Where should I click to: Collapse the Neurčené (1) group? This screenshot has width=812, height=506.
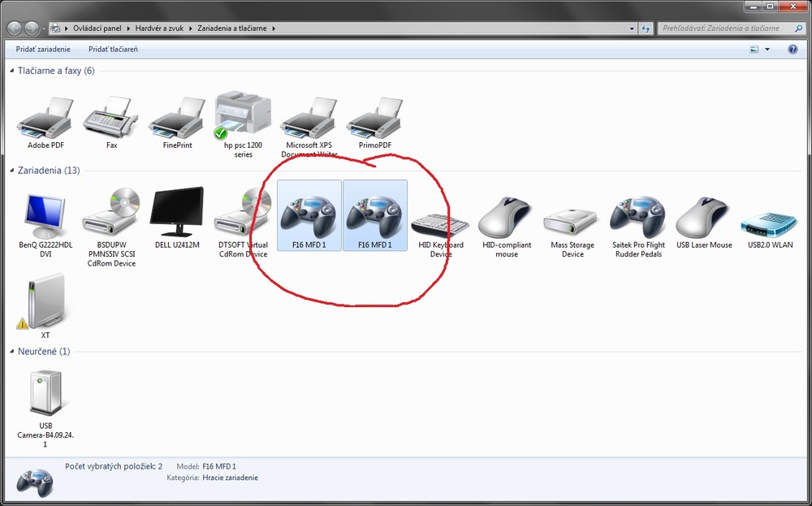(x=12, y=351)
